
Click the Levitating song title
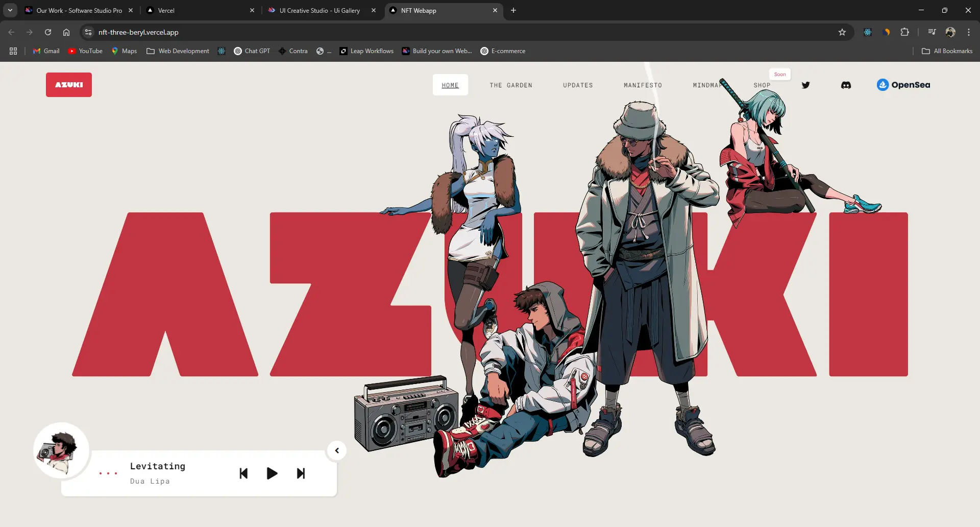[x=158, y=466]
